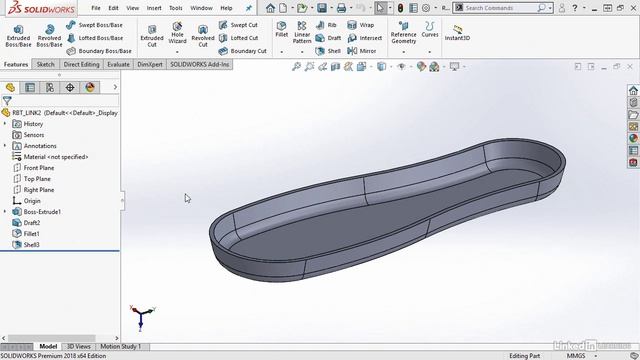Select the Revolved Cut tool
The image size is (640, 360).
click(x=203, y=36)
